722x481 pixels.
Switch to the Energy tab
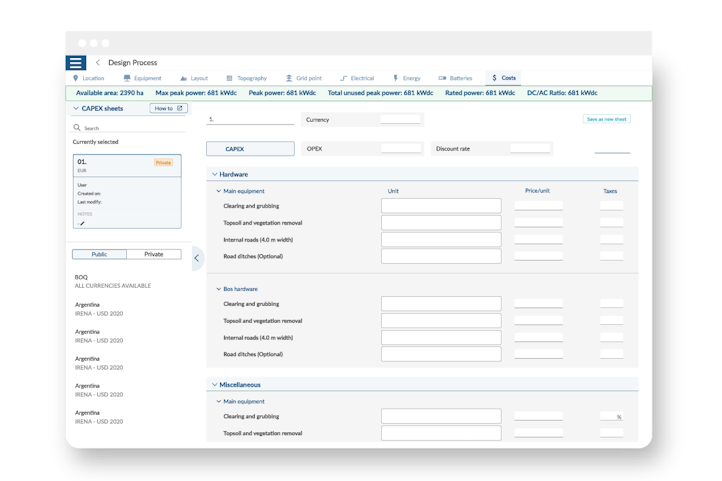407,78
